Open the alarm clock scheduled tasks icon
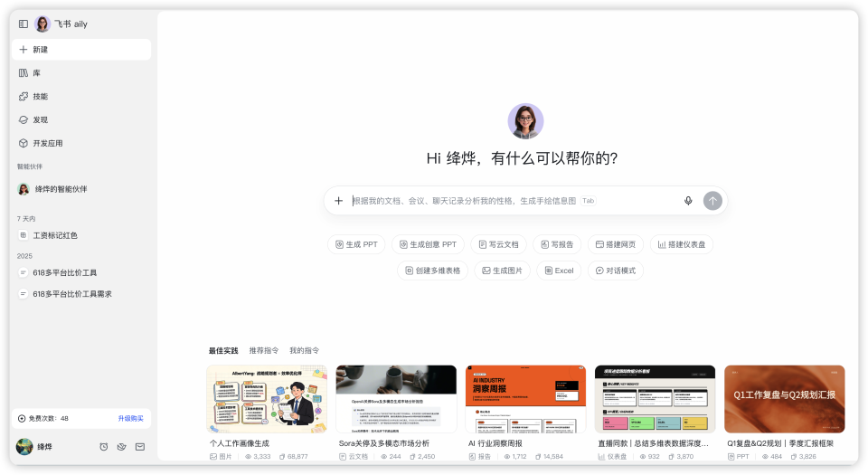Image resolution: width=868 pixels, height=475 pixels. 103,447
